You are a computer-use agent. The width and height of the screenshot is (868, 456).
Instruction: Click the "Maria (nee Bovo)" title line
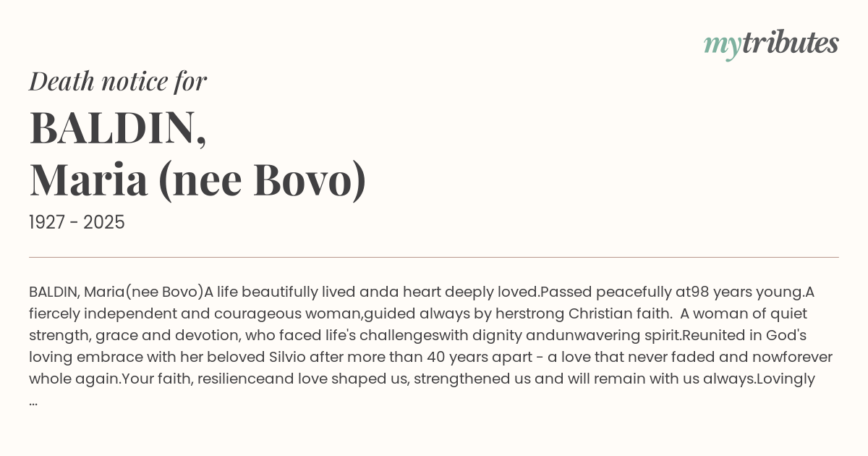tap(197, 180)
